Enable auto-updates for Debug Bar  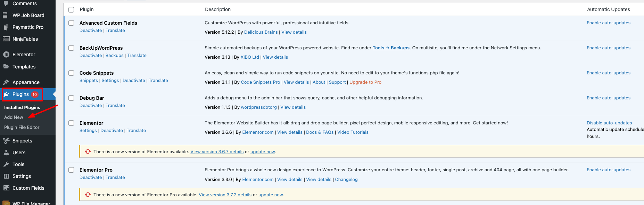coord(609,98)
